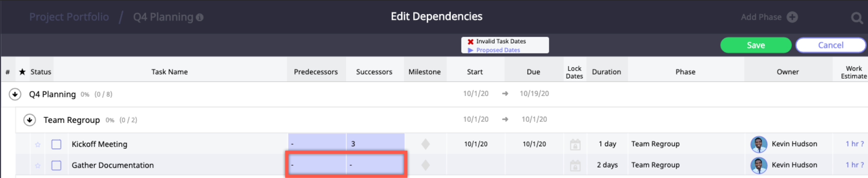This screenshot has height=178, width=868.
Task: Open Project Portfolio breadcrumb
Action: coord(69,17)
